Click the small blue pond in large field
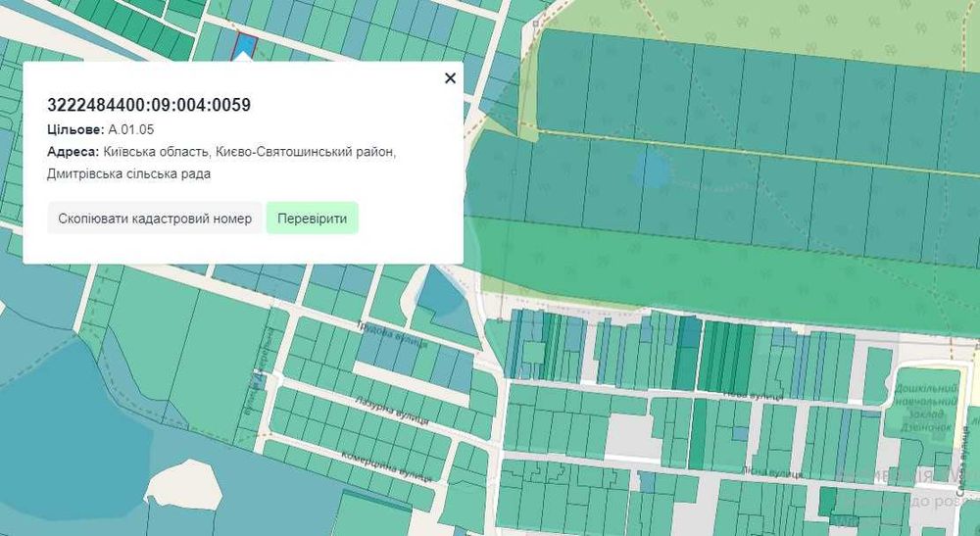The width and height of the screenshot is (980, 536). pyautogui.click(x=652, y=169)
